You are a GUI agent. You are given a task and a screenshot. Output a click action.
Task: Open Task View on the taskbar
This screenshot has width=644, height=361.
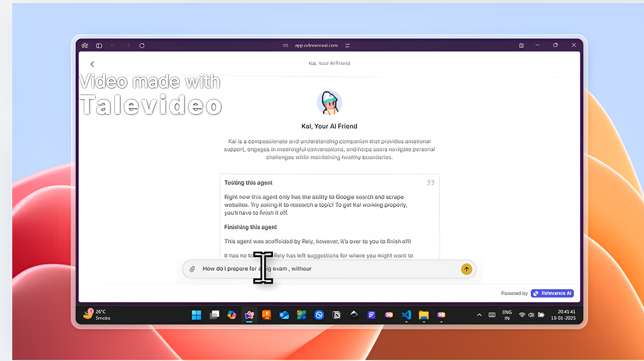tap(214, 315)
